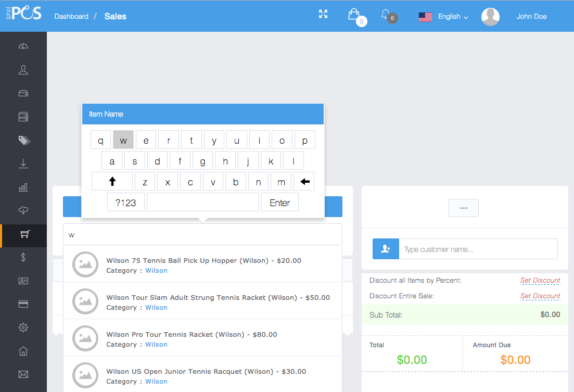Set discount for the entire sale
The height and width of the screenshot is (392, 574).
point(540,296)
